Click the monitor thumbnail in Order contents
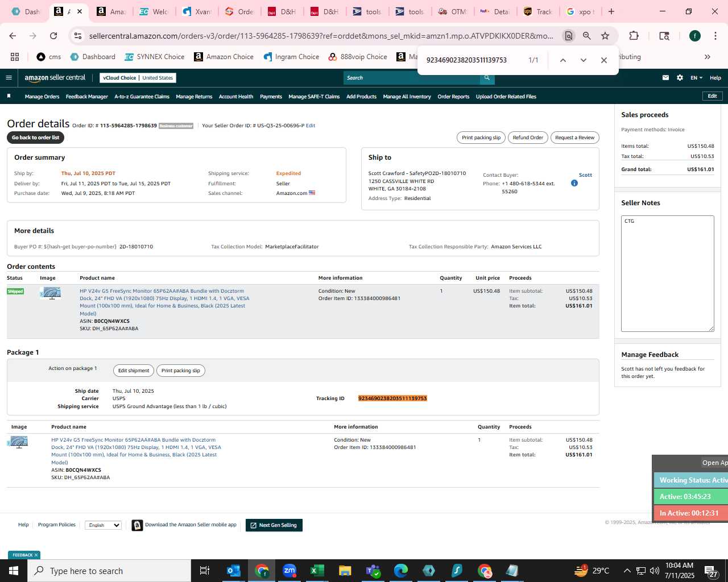This screenshot has height=582, width=728. click(51, 293)
